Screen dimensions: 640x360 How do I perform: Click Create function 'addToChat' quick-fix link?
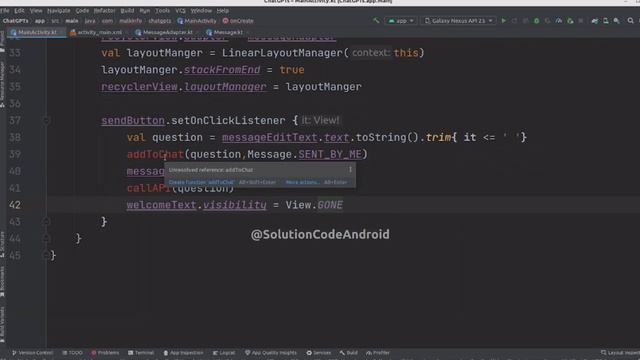201,182
